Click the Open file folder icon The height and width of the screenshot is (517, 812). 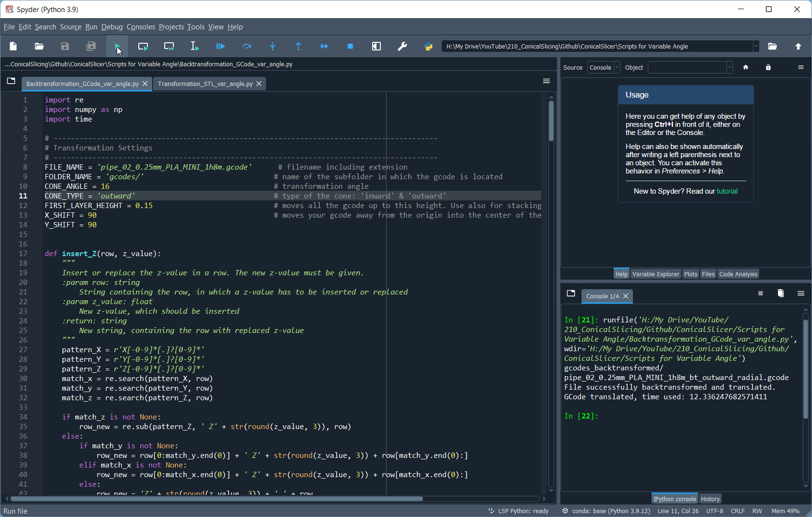[x=39, y=47]
